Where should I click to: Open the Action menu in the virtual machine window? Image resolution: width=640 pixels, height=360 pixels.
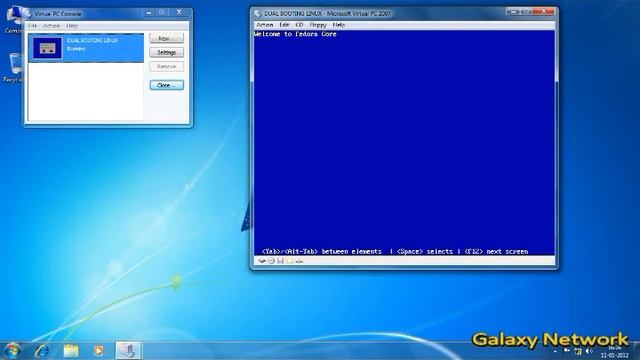click(264, 25)
